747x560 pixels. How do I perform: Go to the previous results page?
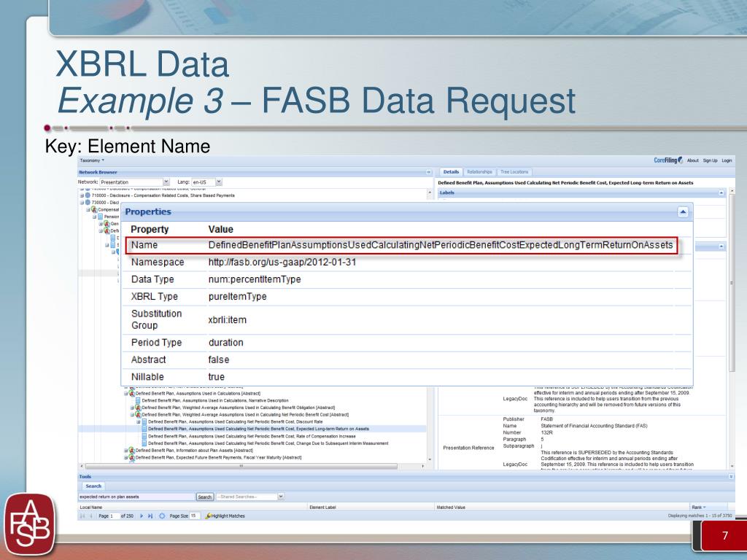click(91, 516)
